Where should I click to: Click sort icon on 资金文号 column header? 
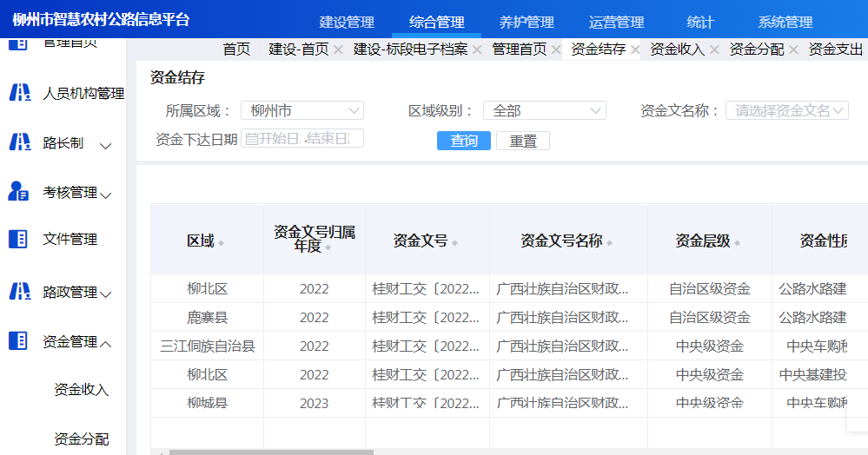coord(454,243)
